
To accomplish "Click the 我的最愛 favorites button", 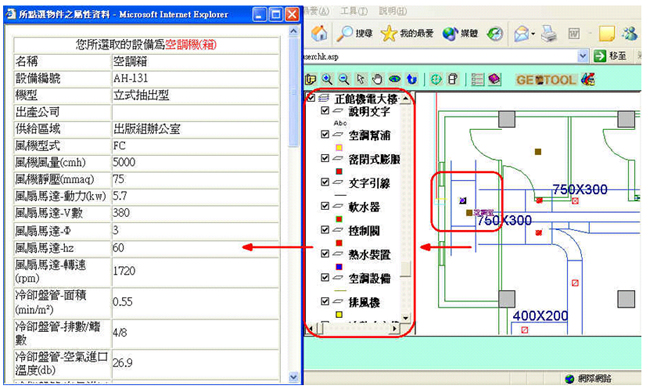I will tap(407, 34).
